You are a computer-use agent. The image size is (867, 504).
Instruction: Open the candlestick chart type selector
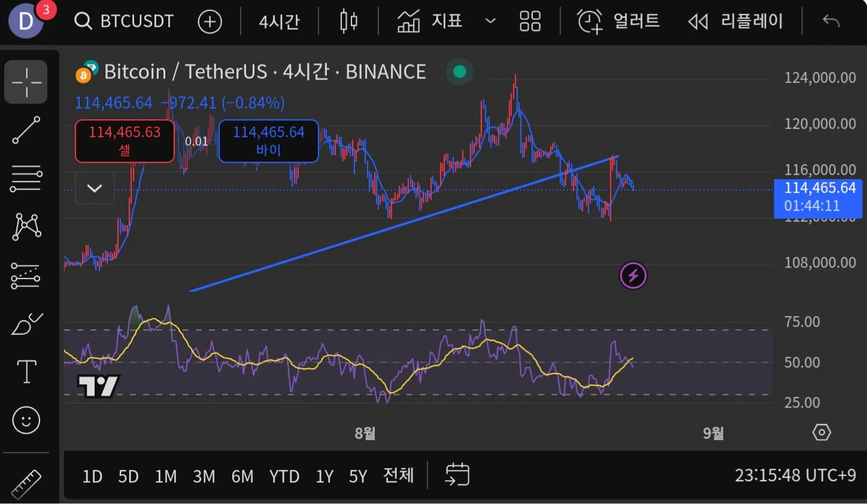pos(348,22)
